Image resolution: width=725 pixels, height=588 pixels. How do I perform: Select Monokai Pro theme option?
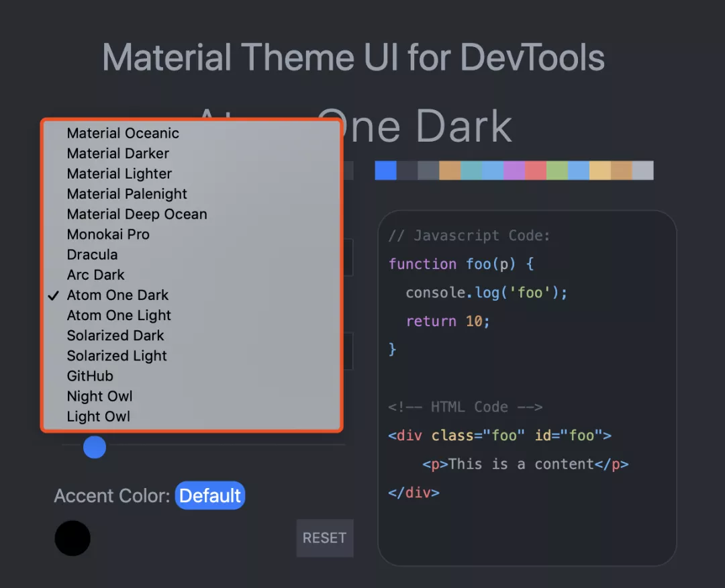pos(192,234)
